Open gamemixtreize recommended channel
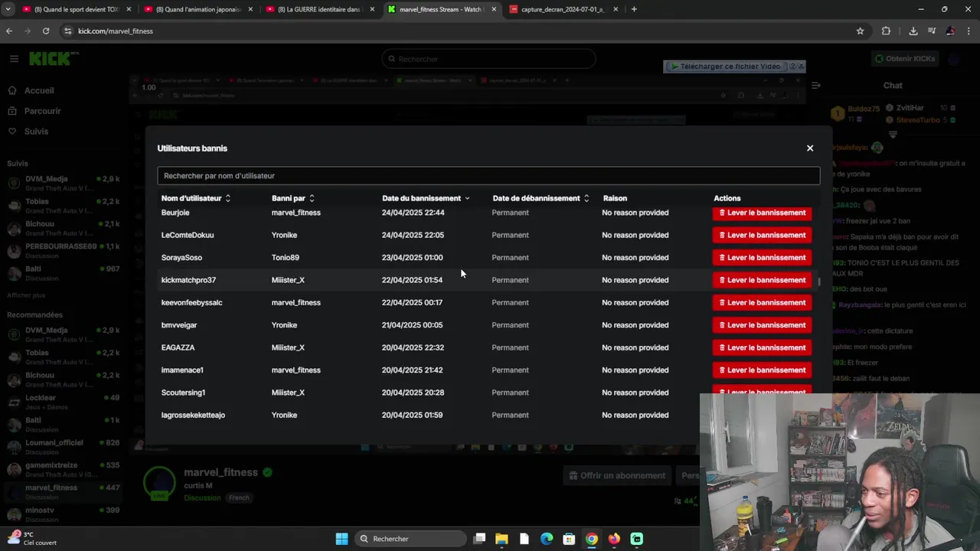Viewport: 980px width, 551px height. pos(63,469)
